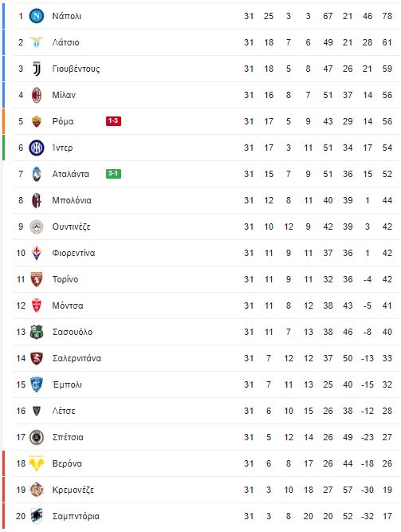
Task: Click the Torino bull crest icon
Action: click(x=37, y=279)
